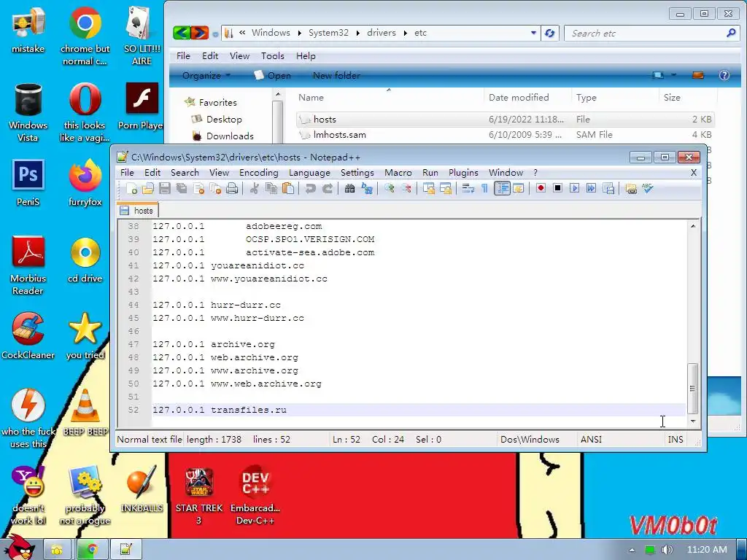Click the Zoom In magnifier icon
The width and height of the screenshot is (747, 560).
coord(390,189)
